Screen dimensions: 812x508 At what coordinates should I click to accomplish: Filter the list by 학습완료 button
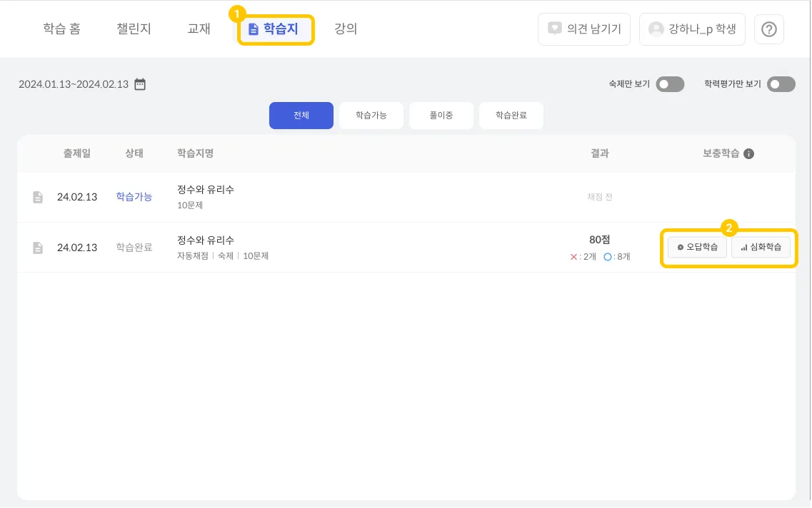511,116
